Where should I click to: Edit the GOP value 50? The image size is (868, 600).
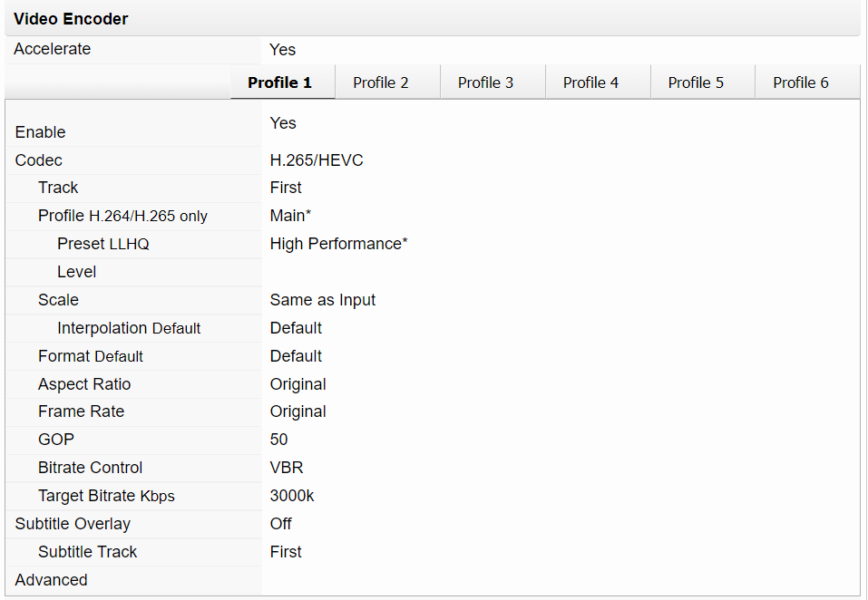[x=278, y=440]
